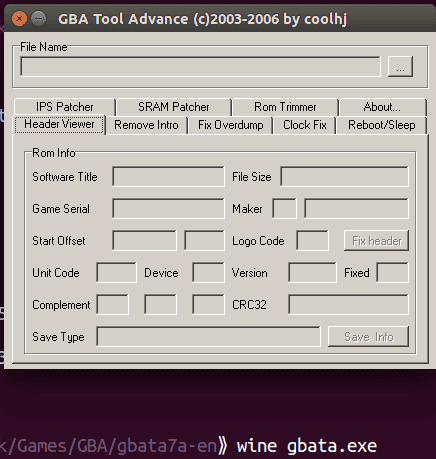
Task: Close the GBA Tool Advance window
Action: pos(19,18)
